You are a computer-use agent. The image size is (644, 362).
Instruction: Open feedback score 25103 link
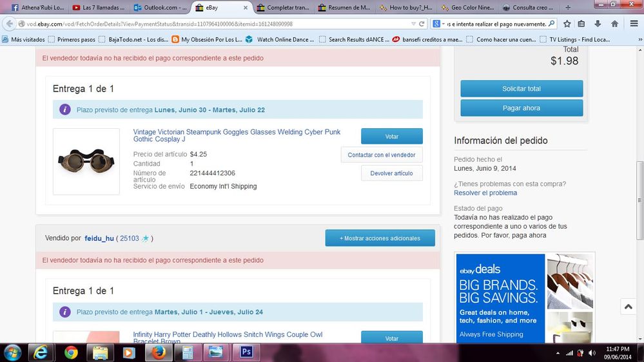tap(130, 238)
